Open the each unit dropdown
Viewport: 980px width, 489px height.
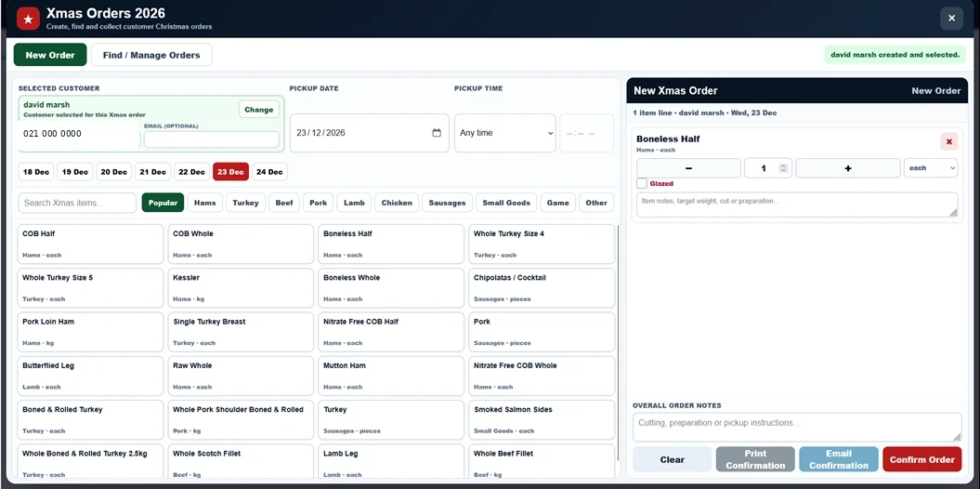click(931, 168)
